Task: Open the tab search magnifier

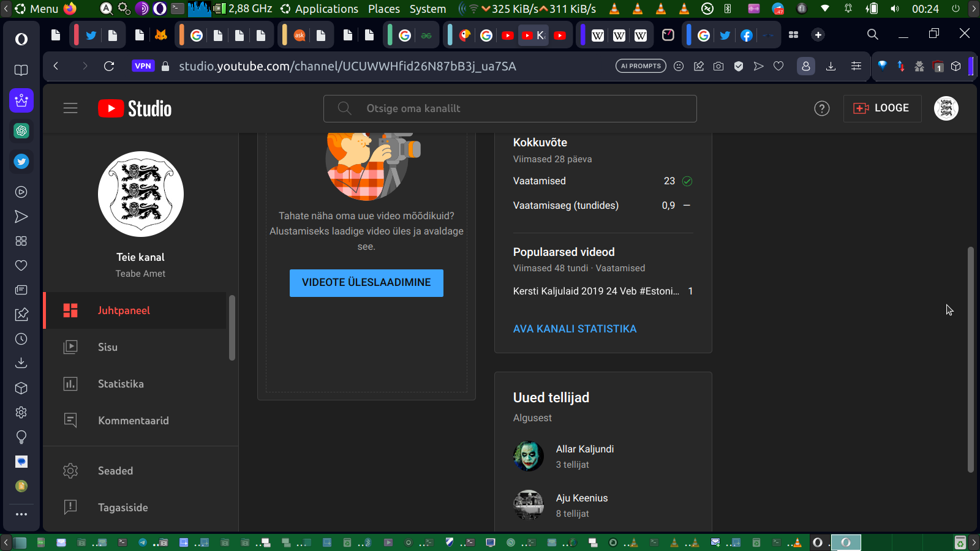Action: click(x=873, y=34)
